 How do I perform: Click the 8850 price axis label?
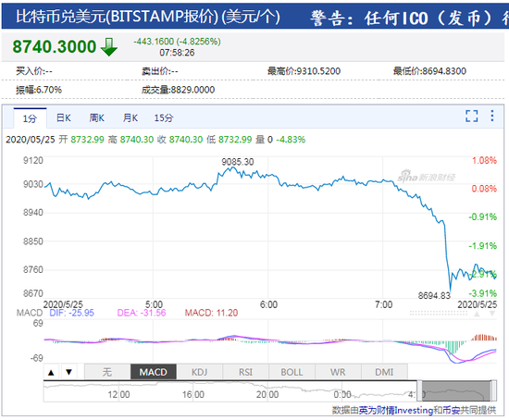coord(33,241)
